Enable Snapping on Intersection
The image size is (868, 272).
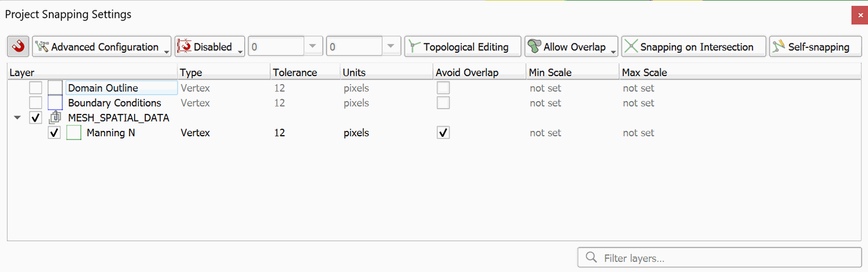pos(693,47)
